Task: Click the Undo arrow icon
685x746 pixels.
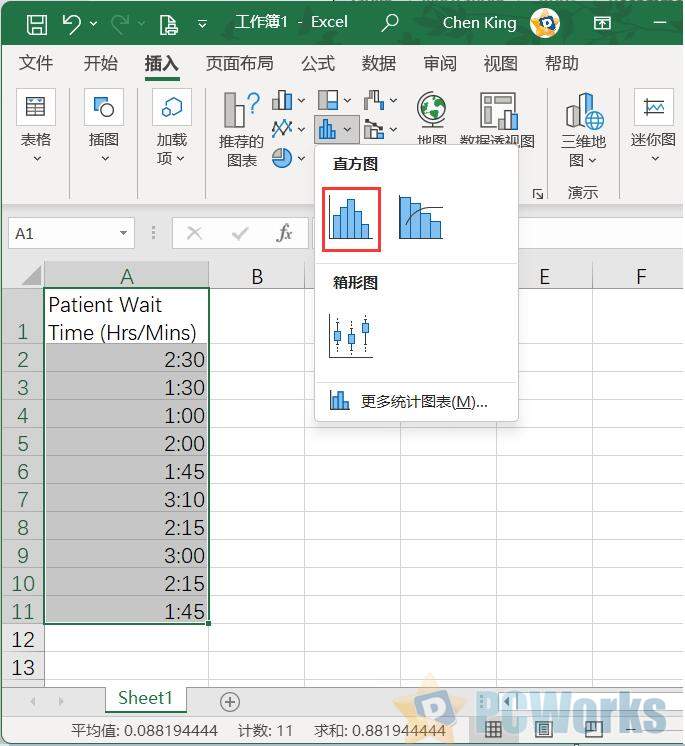Action: [71, 24]
